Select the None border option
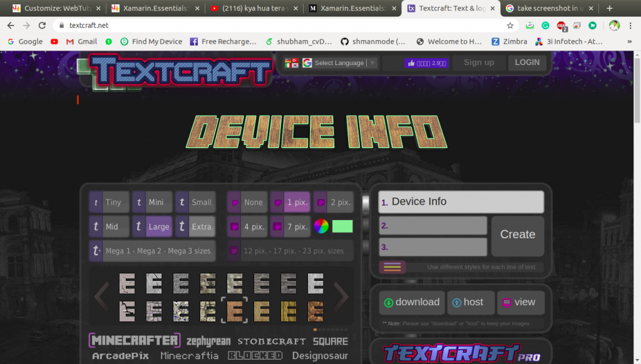The width and height of the screenshot is (641, 364). point(247,202)
